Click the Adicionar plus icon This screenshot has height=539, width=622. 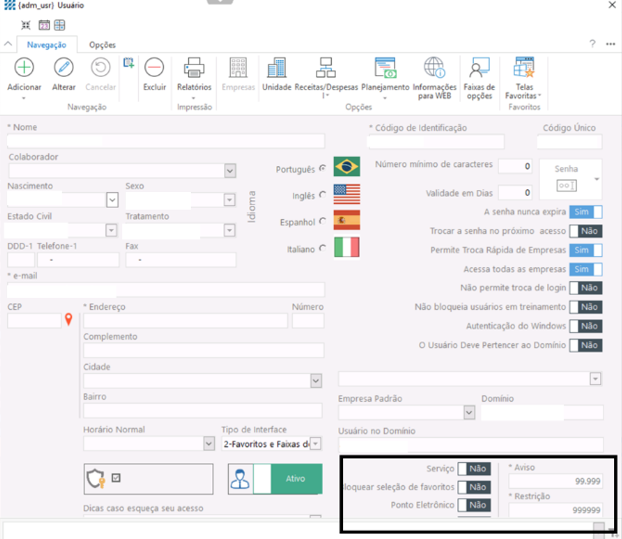[23, 68]
